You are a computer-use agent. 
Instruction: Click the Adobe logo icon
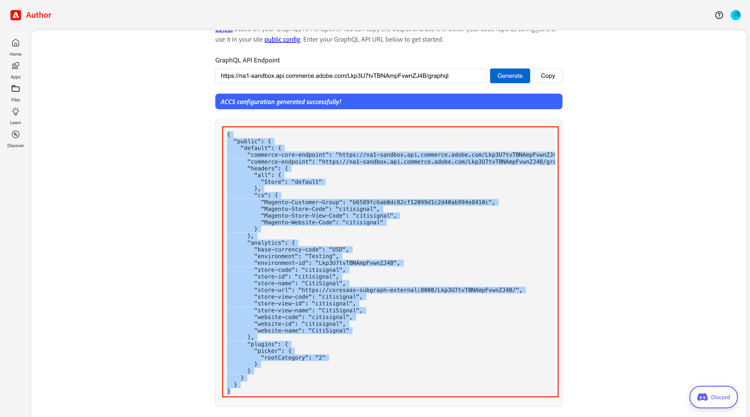click(16, 15)
